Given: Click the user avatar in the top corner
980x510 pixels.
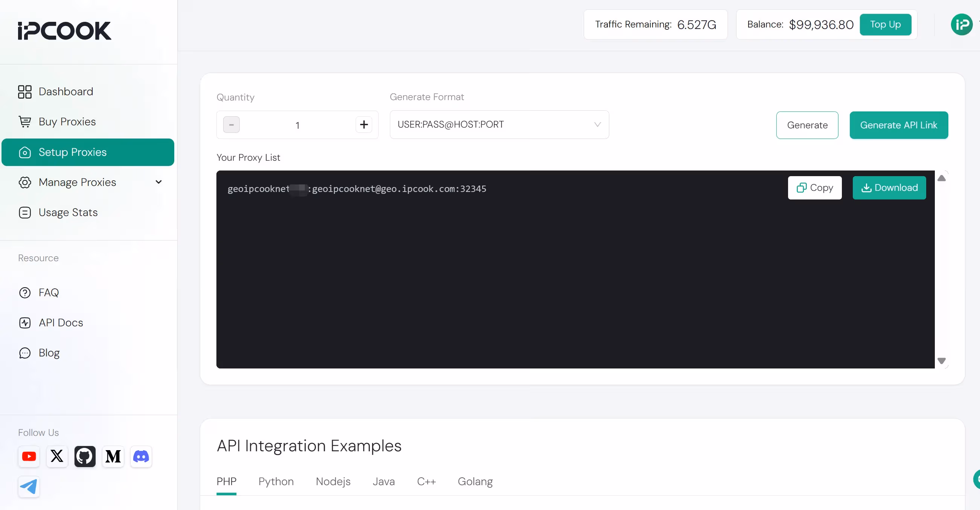Looking at the screenshot, I should coord(961,24).
